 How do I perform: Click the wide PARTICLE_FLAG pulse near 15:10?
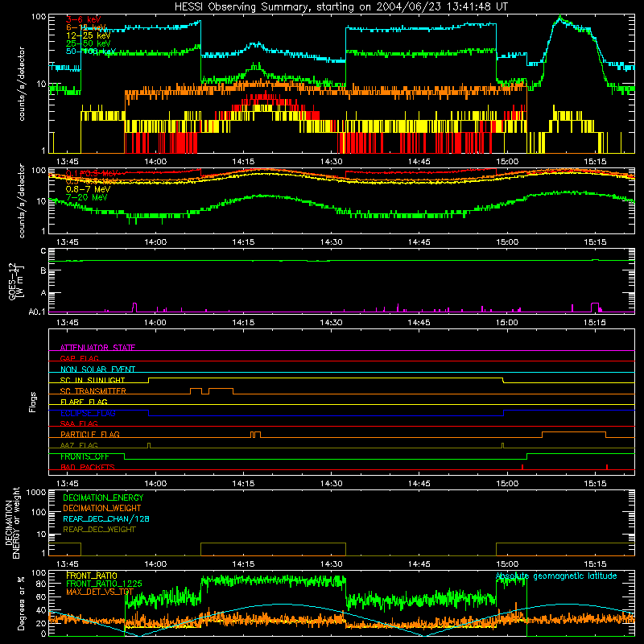tap(574, 435)
